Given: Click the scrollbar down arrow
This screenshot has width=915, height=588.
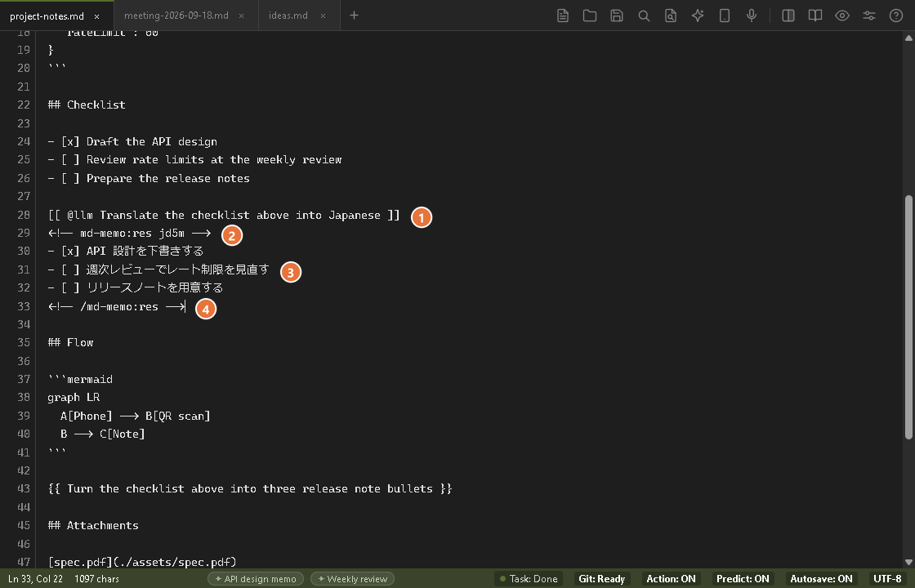Looking at the screenshot, I should pos(908,563).
